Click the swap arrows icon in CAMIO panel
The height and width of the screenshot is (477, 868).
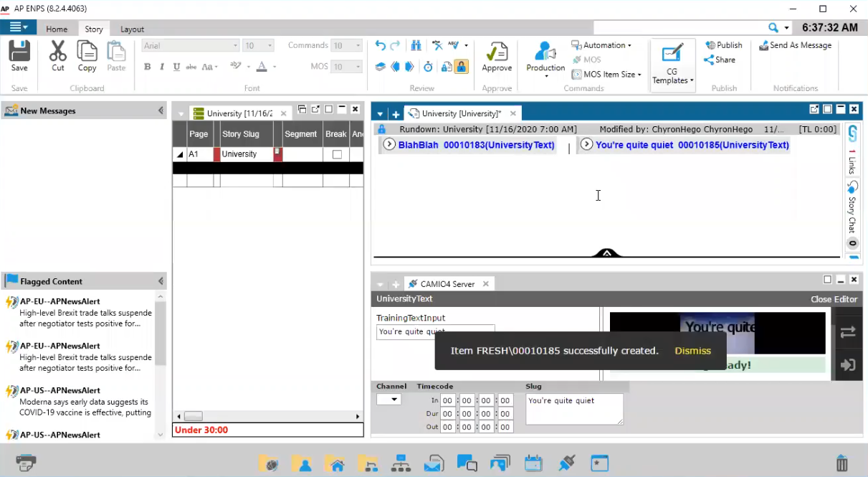[x=848, y=332]
